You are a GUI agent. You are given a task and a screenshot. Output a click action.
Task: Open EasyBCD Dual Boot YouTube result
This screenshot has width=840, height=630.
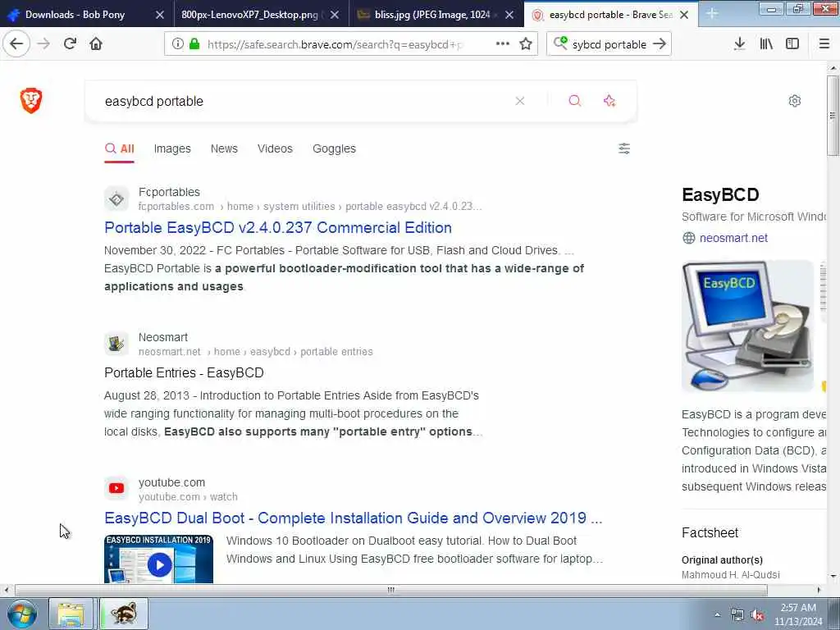click(353, 518)
